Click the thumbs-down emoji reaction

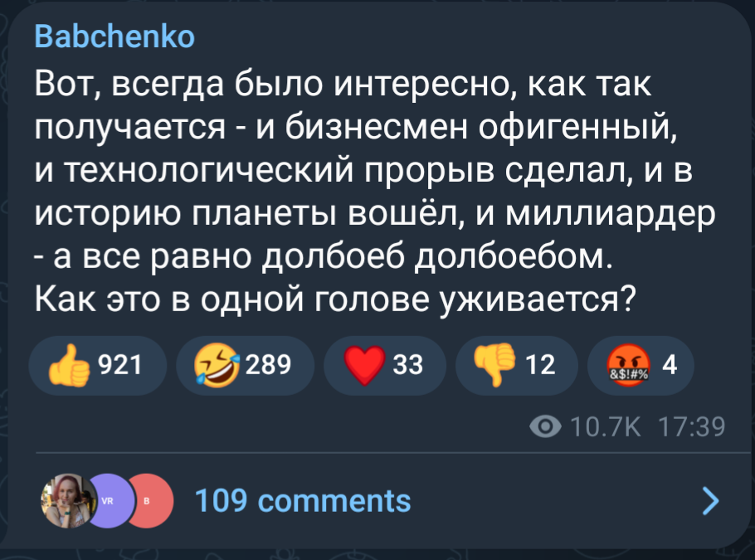(495, 364)
